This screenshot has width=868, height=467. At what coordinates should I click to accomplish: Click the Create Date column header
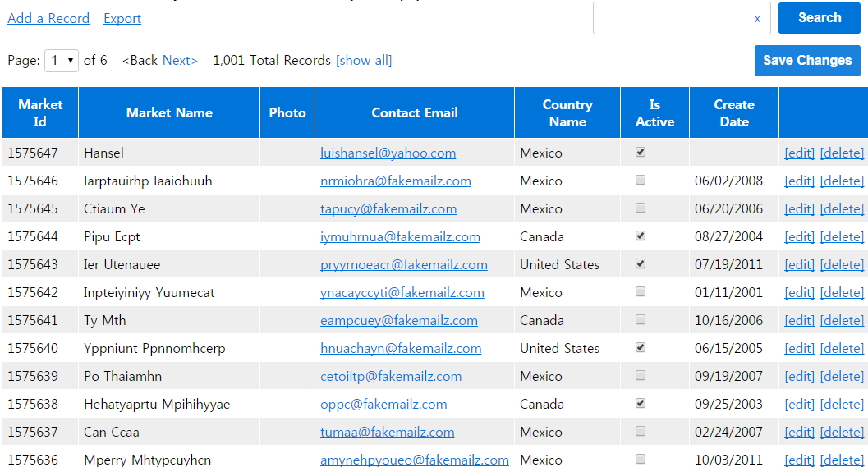coord(734,113)
